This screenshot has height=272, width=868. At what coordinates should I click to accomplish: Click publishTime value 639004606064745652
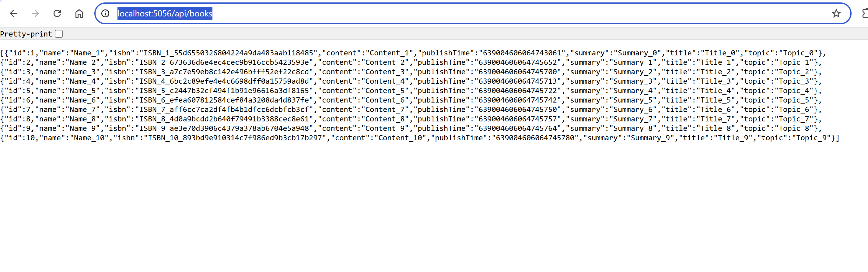coord(518,62)
